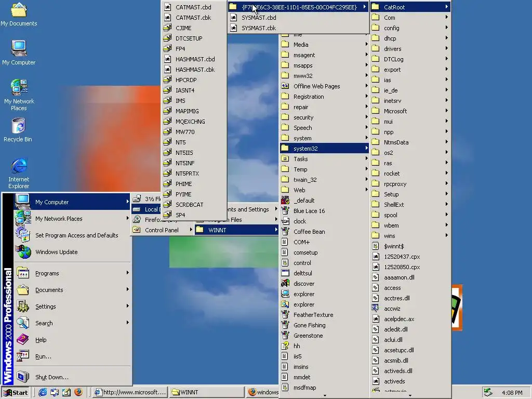Select COM+ entry

pyautogui.click(x=324, y=242)
